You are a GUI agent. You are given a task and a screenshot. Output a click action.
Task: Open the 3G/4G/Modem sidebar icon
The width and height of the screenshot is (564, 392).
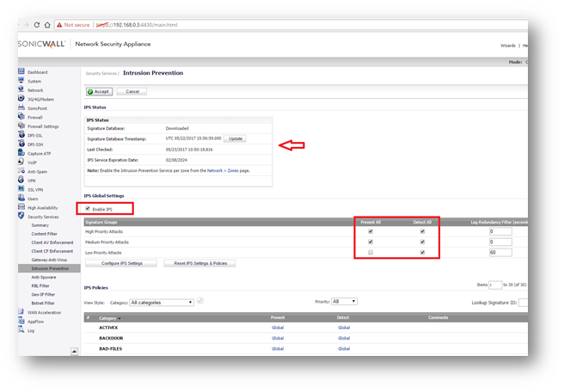(21, 98)
